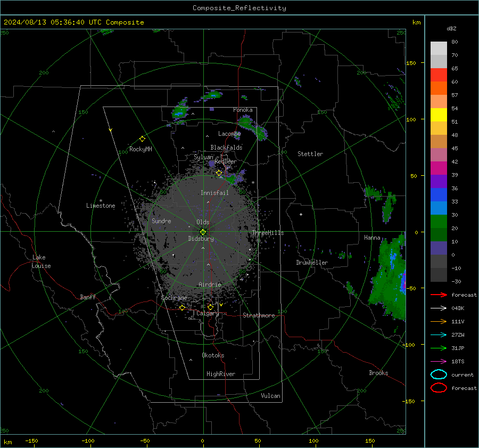This screenshot has height=448, width=479.
Task: Click the Banff city label
Action: pos(88,297)
